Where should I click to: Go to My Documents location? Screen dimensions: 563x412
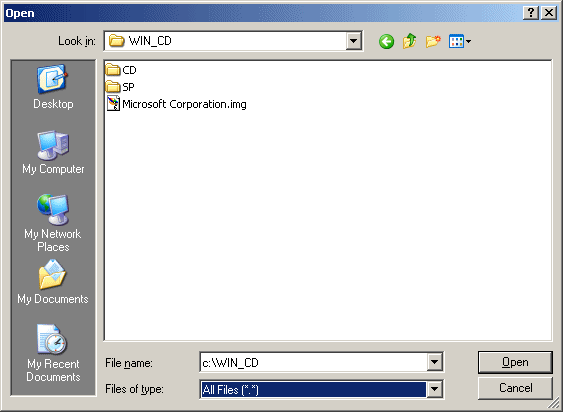point(53,282)
